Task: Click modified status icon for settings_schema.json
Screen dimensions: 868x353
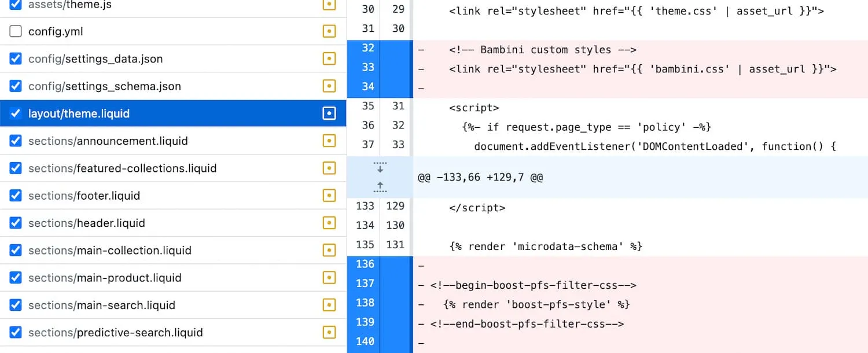Action: coord(329,86)
